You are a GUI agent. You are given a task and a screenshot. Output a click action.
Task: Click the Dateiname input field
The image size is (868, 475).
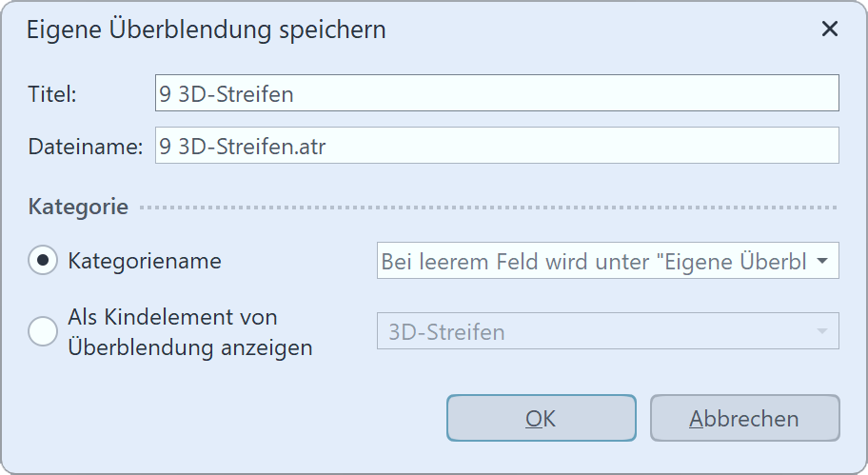point(496,147)
